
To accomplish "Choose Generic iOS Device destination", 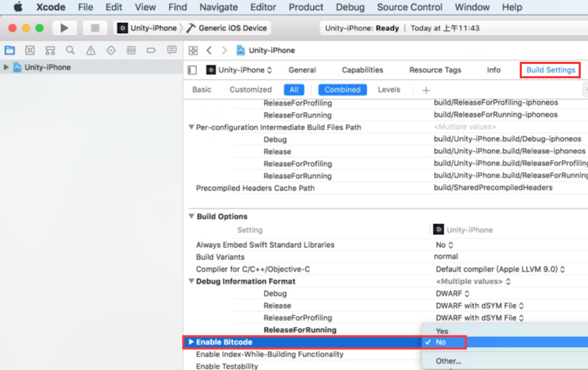I will (x=227, y=28).
